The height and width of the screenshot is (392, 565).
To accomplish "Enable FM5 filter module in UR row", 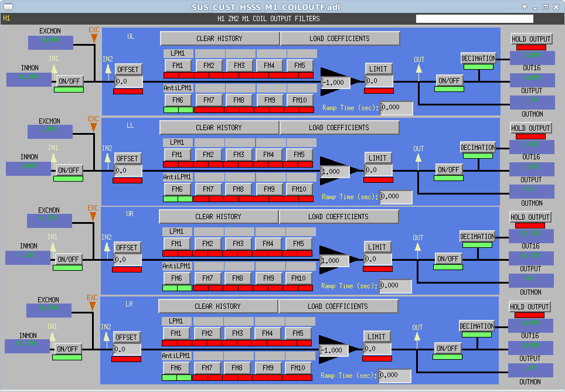I will 298,244.
